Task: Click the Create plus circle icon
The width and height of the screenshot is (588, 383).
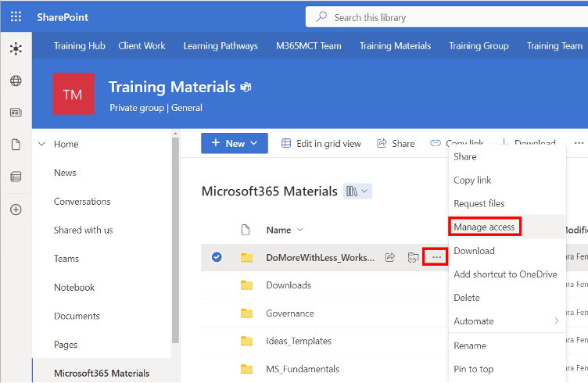Action: (x=16, y=209)
